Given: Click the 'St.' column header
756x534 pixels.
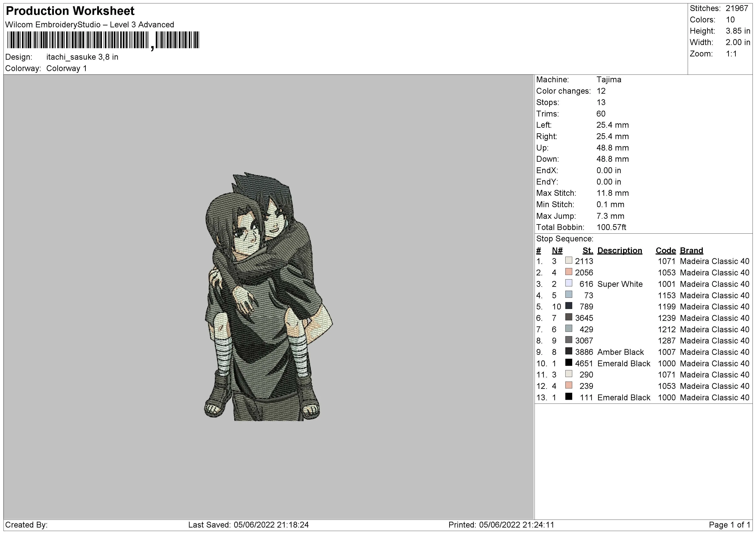Looking at the screenshot, I should coord(588,251).
